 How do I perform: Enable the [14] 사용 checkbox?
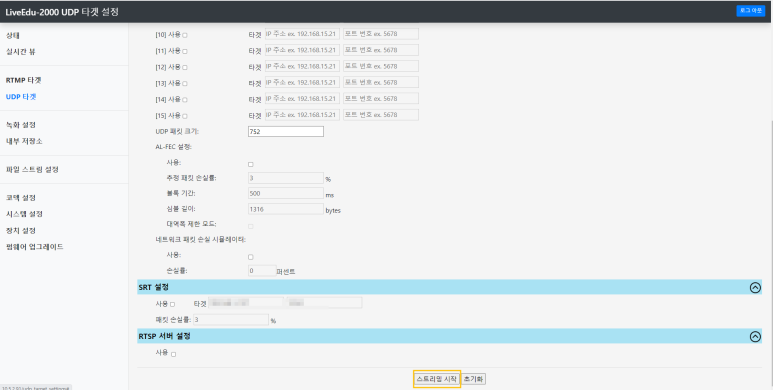coord(185,100)
